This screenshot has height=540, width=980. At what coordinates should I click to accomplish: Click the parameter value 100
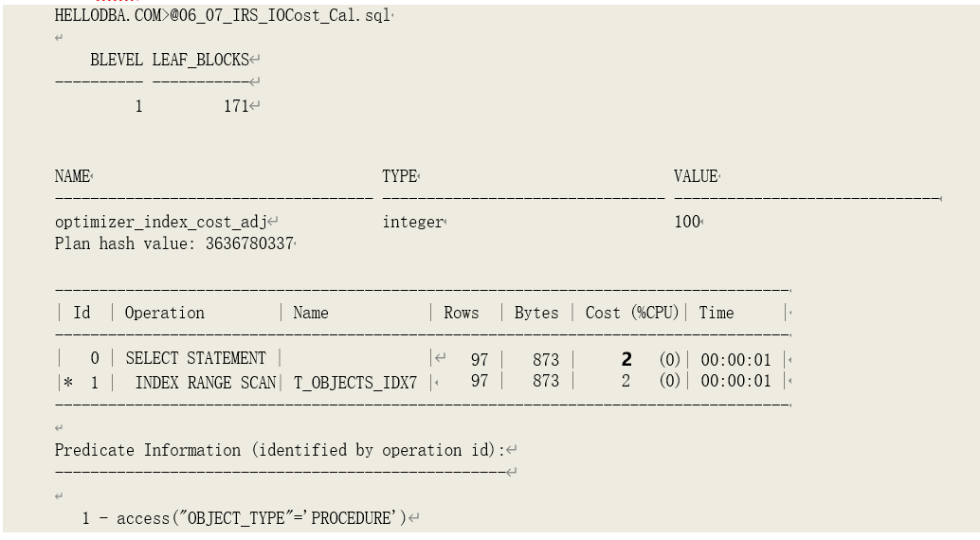click(x=687, y=222)
